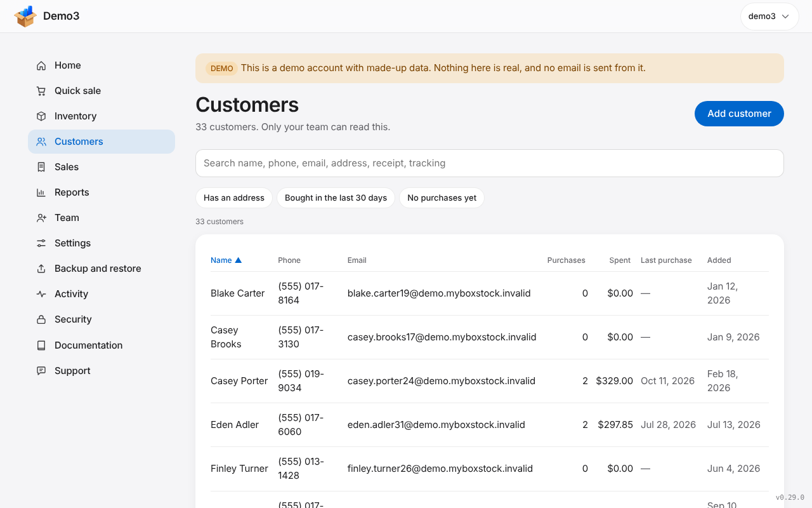Click the Quick sale cart icon
The width and height of the screenshot is (812, 508).
click(41, 91)
